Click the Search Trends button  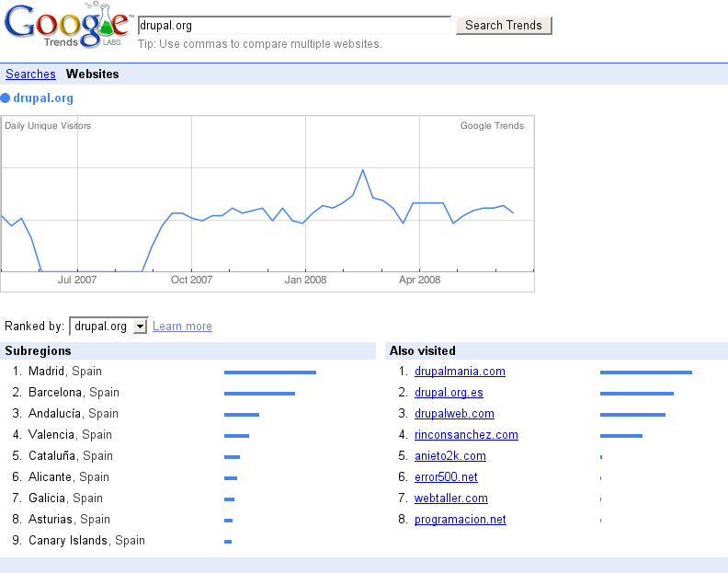tap(504, 25)
